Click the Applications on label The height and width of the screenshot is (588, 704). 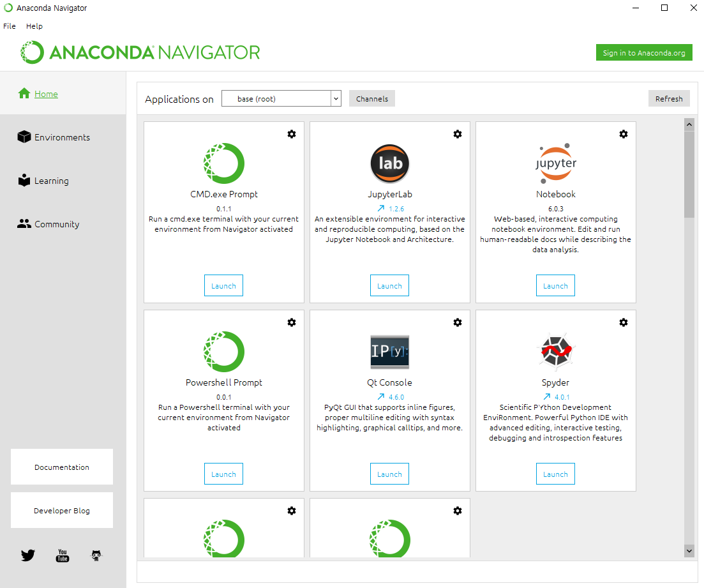tap(179, 99)
